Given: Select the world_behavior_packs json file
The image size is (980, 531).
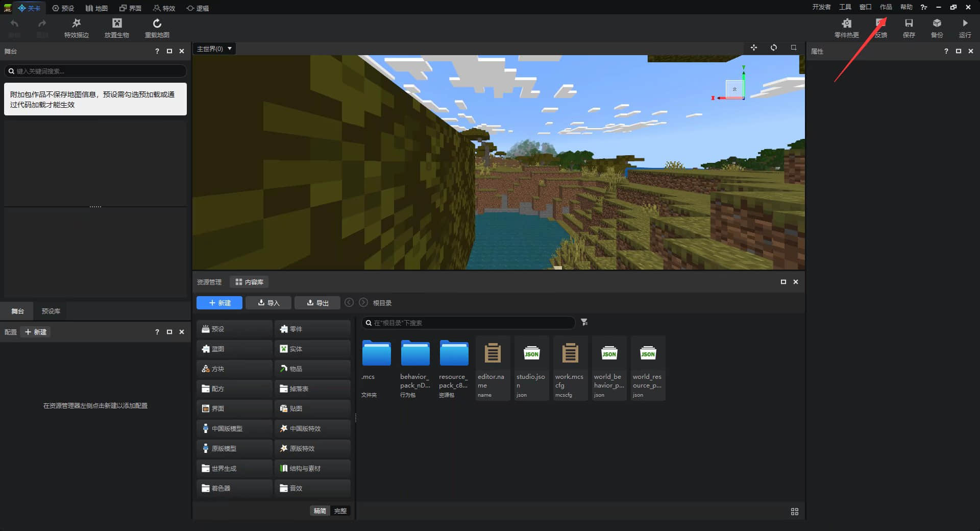Looking at the screenshot, I should coord(609,368).
